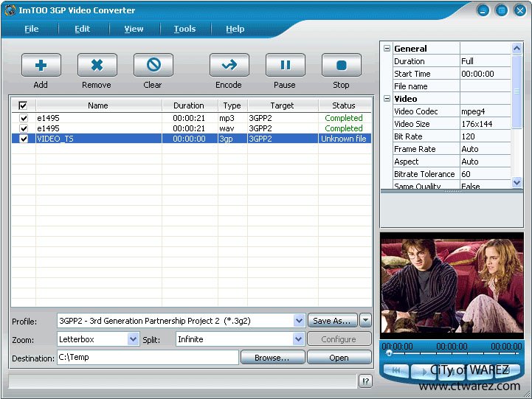Uncheck the e1495 wav file row
The image size is (532, 399).
pyautogui.click(x=24, y=128)
